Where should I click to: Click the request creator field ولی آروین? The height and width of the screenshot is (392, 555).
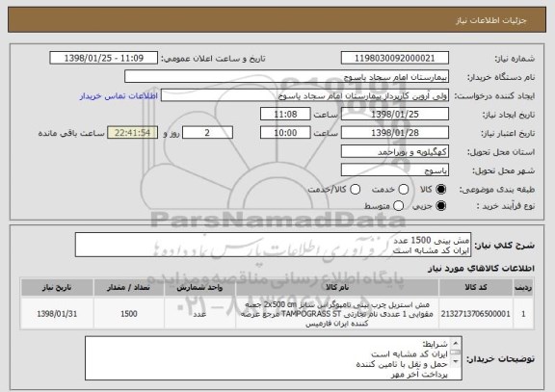[304, 95]
